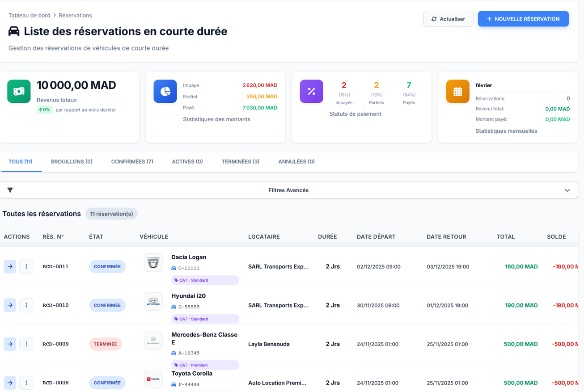Click the orange calendar icon for février statistics
This screenshot has height=392, width=584.
[x=457, y=91]
